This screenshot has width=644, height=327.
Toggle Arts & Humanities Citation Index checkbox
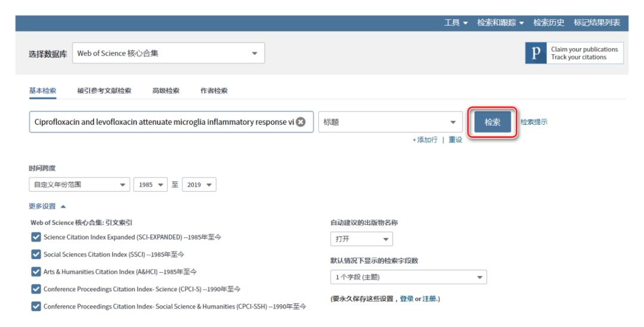[x=36, y=272]
